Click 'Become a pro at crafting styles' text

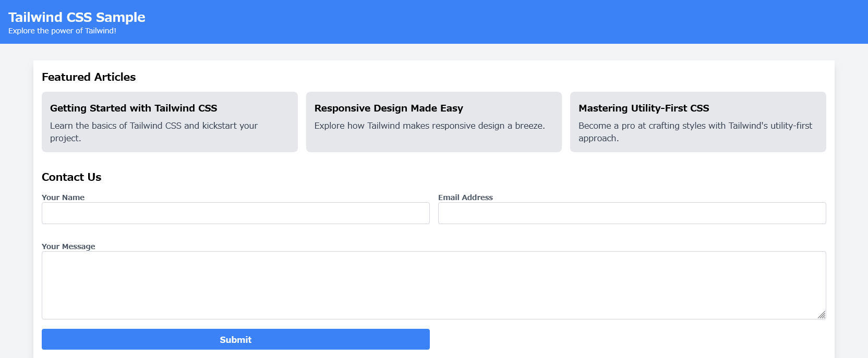coord(695,132)
